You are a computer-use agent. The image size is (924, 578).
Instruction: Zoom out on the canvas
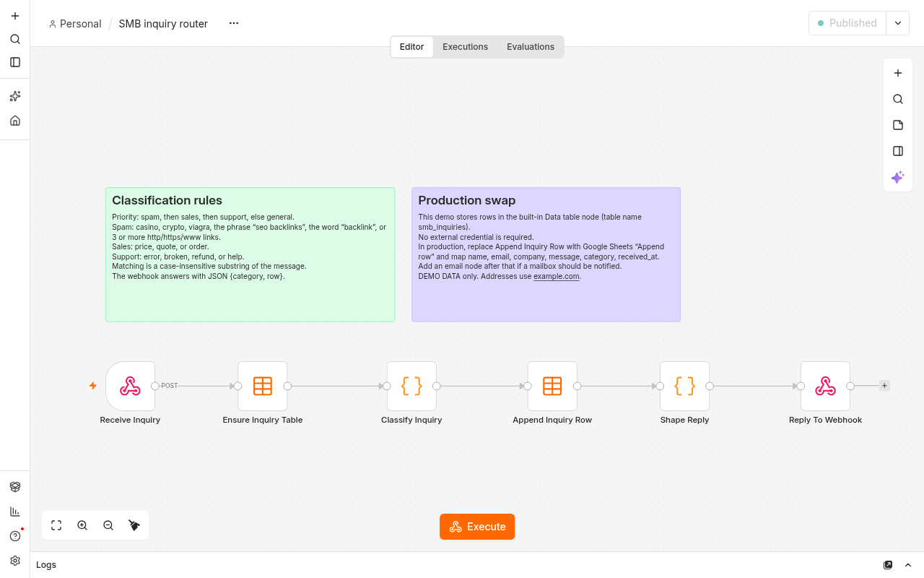(x=108, y=525)
